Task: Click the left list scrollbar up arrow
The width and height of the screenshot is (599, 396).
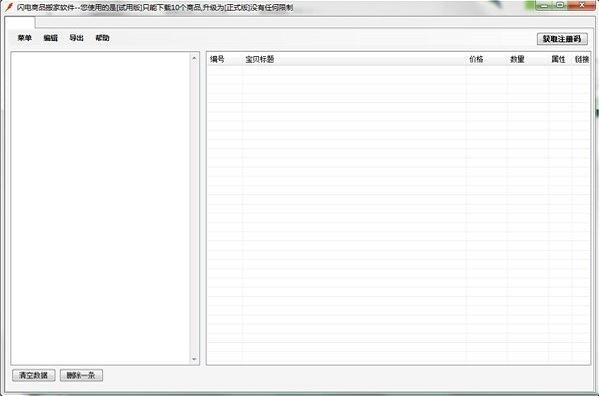Action: 194,58
